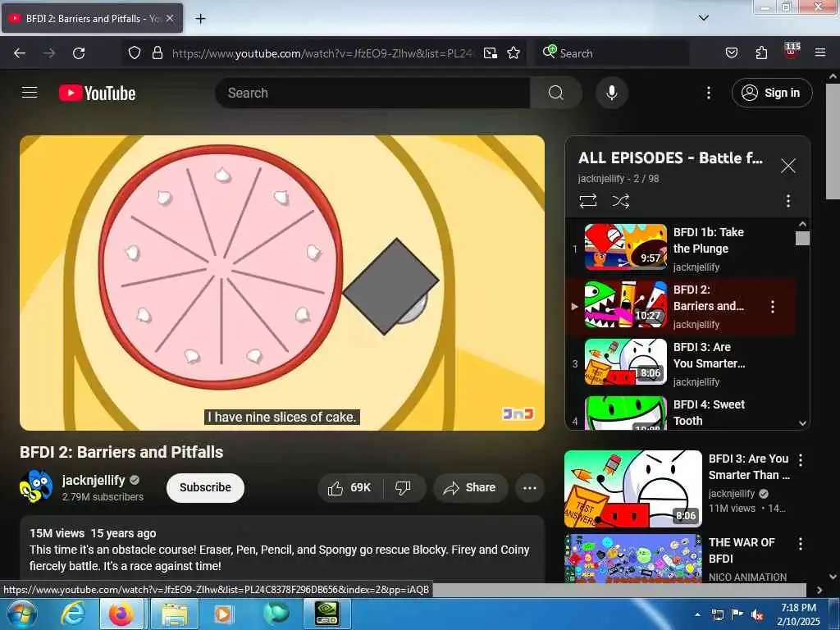Open the Firefox extensions puzzle icon
The image size is (840, 630).
[x=761, y=52]
